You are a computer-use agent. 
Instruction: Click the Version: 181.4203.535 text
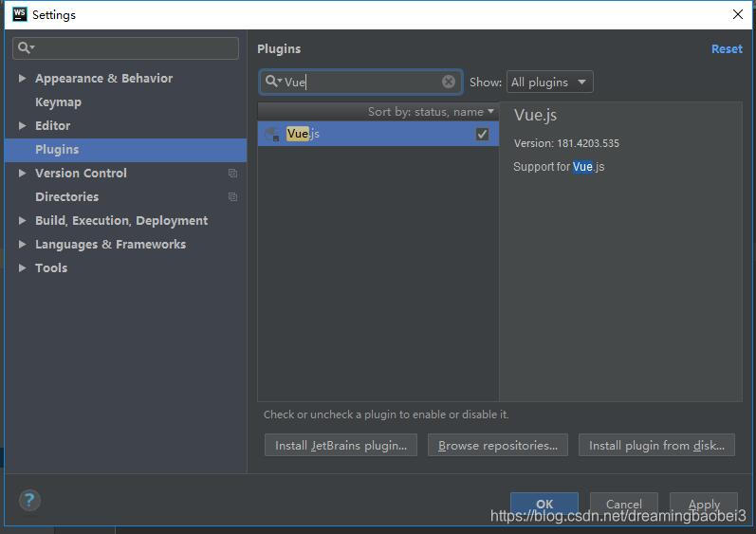click(x=566, y=143)
